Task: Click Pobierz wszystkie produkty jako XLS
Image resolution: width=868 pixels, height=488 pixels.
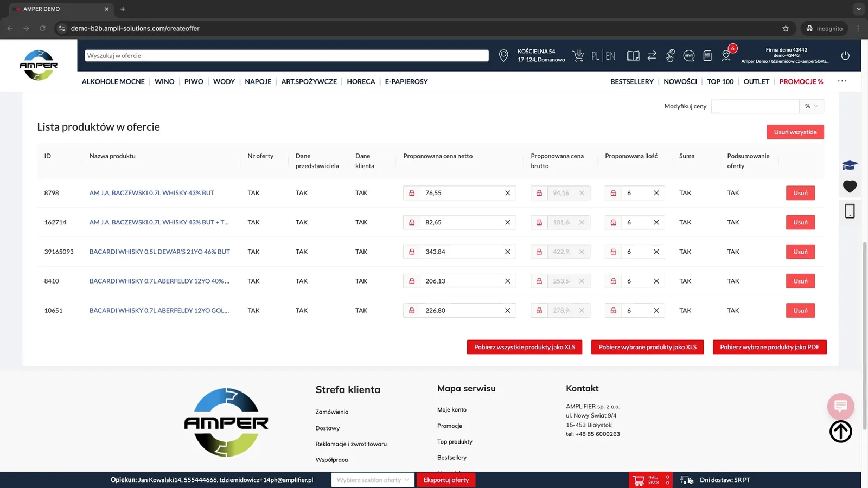Action: point(525,347)
